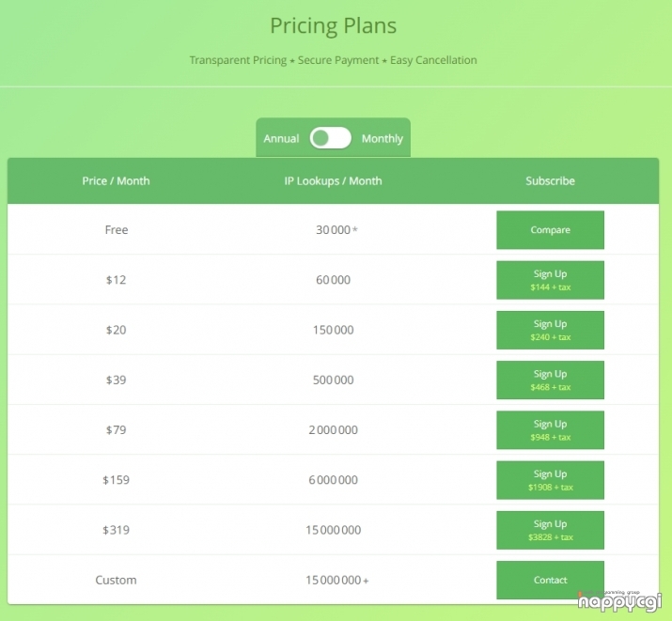
Task: Sign up for the $1908 + tax plan
Action: 550,480
